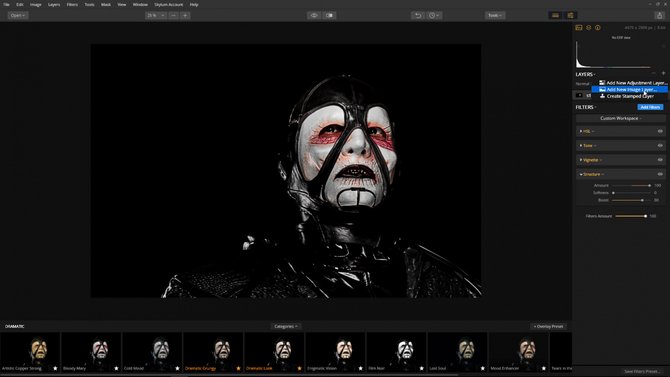This screenshot has width=670, height=377.
Task: Open the Edit menu
Action: tap(20, 4)
